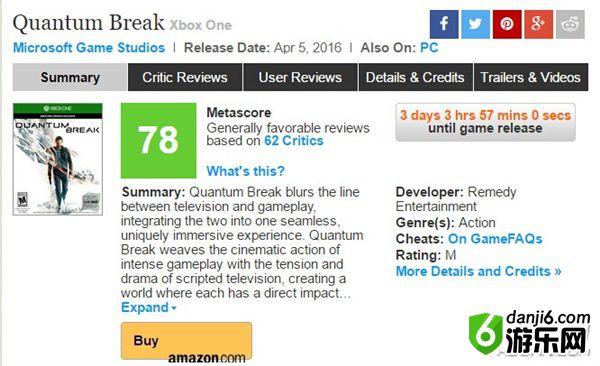Share on Facebook icon
The width and height of the screenshot is (600, 366).
(x=444, y=25)
